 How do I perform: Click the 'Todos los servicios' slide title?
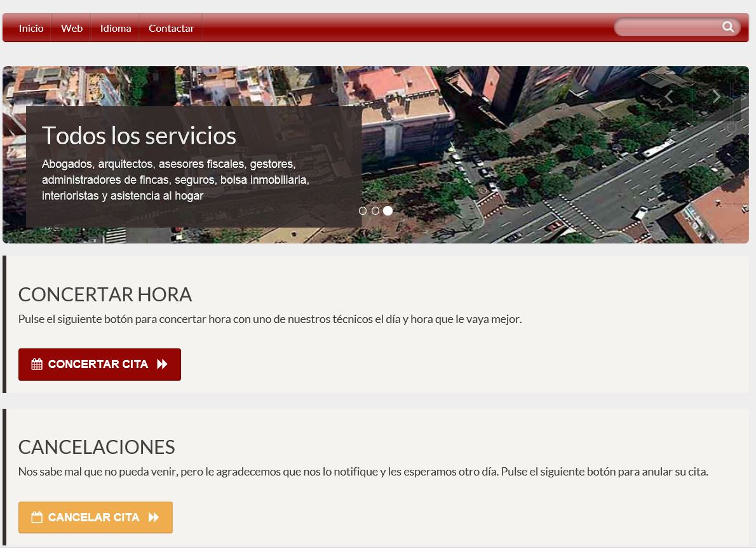pos(139,136)
